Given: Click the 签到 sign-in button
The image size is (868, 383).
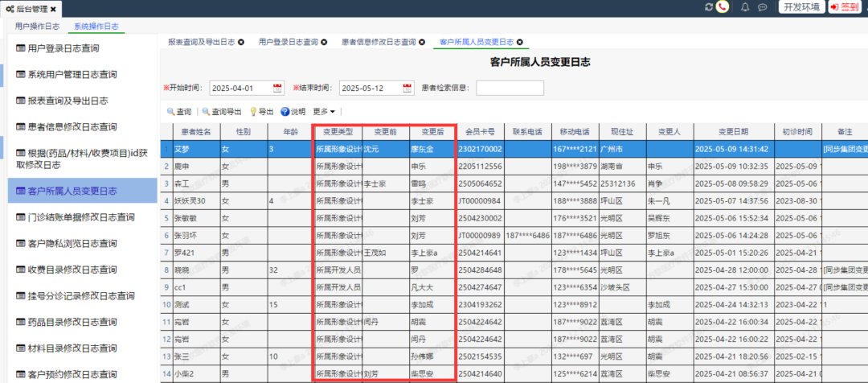Looking at the screenshot, I should pyautogui.click(x=845, y=7).
